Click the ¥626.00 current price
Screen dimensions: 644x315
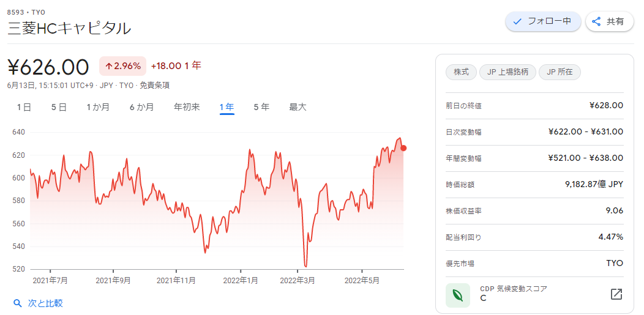[48, 67]
